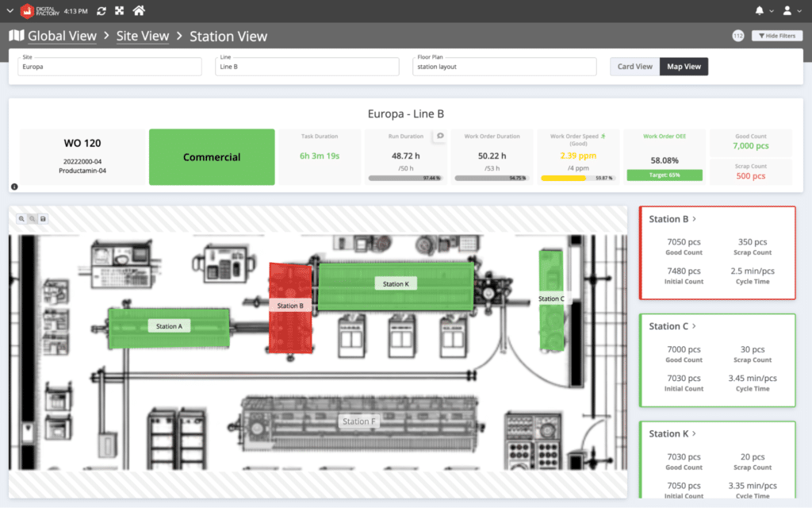
Task: Click Station View breadcrumb
Action: [x=228, y=37]
